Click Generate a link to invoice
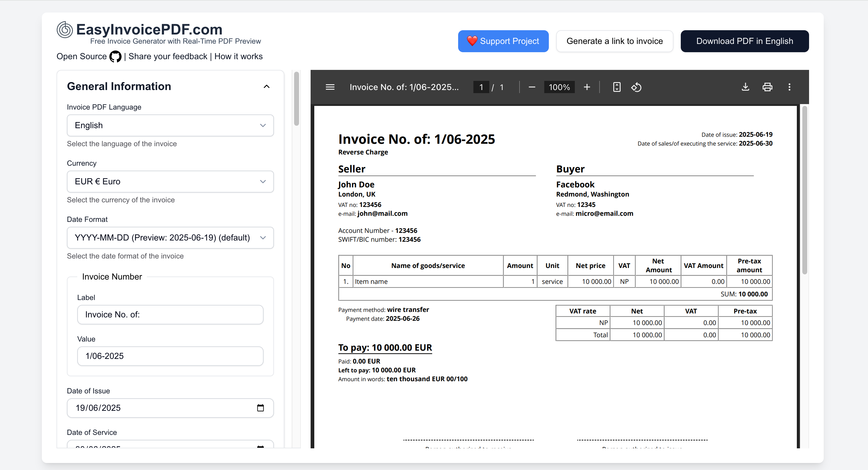 pyautogui.click(x=614, y=41)
